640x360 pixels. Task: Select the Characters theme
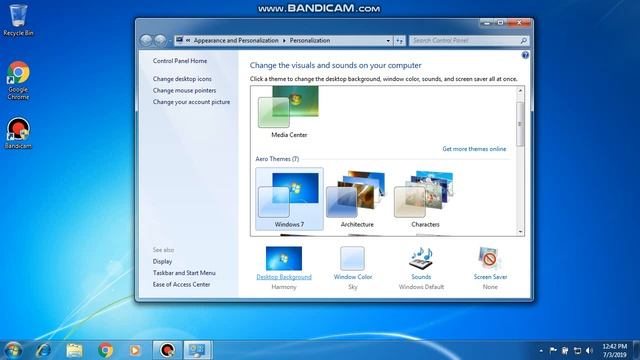(x=425, y=199)
